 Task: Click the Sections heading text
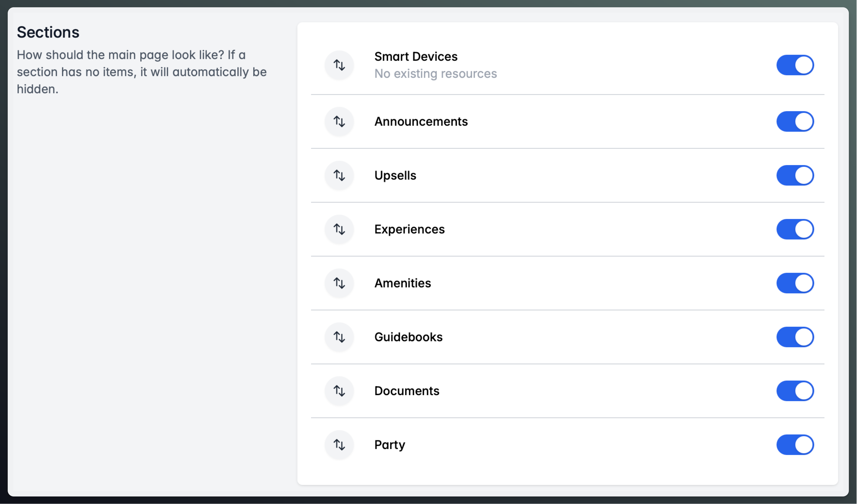pyautogui.click(x=48, y=32)
